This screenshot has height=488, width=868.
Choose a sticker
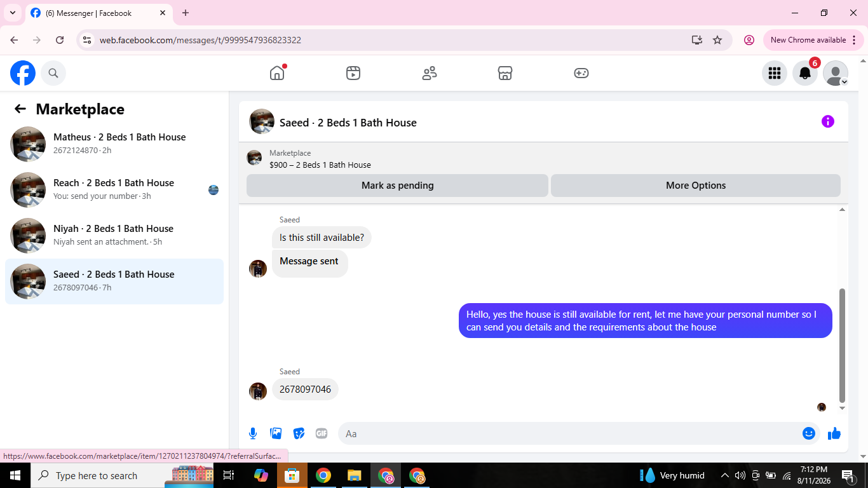pos(299,433)
